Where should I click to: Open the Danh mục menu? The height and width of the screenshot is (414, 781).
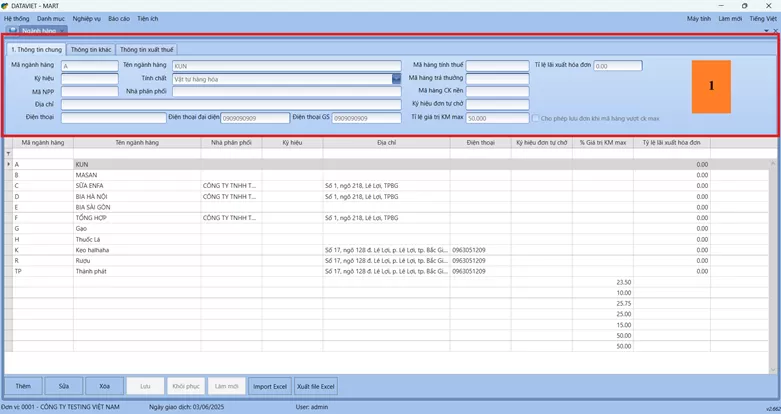click(51, 18)
